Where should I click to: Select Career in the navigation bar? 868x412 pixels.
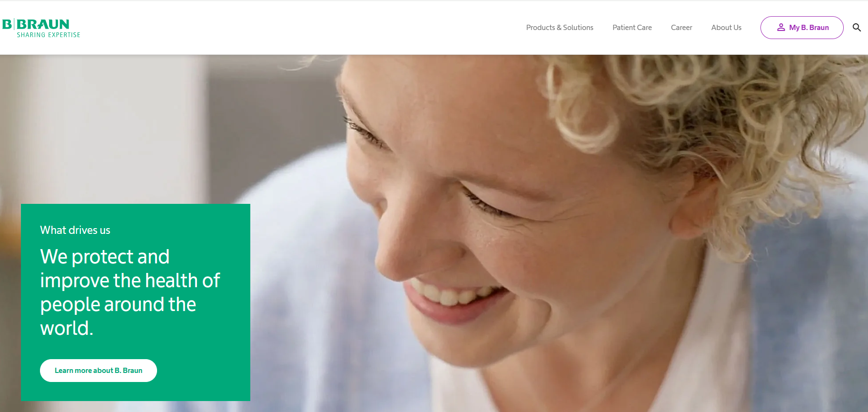click(681, 28)
